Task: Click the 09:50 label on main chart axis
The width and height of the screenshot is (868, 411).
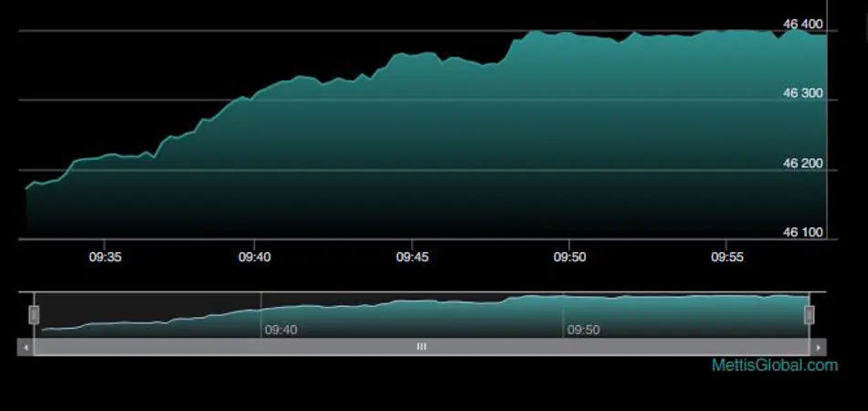Action: [569, 258]
